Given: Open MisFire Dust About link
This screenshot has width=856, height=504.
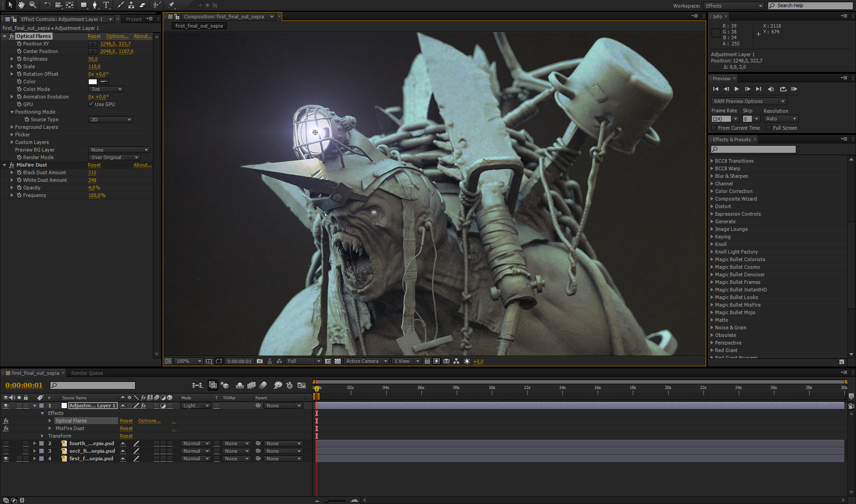Looking at the screenshot, I should [x=143, y=165].
